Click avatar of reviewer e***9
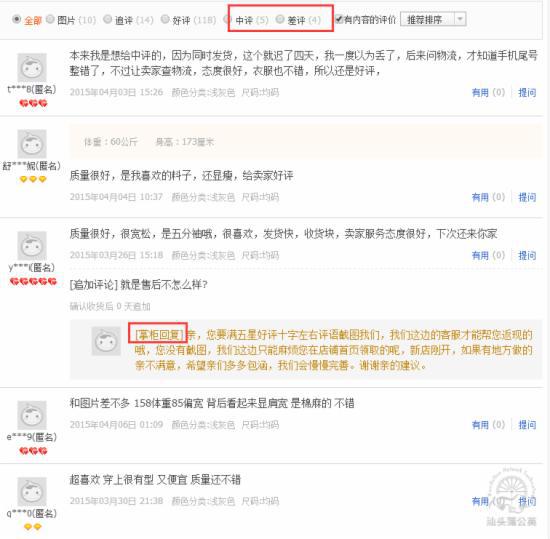Viewport: 550px width, 539px height. [32, 415]
